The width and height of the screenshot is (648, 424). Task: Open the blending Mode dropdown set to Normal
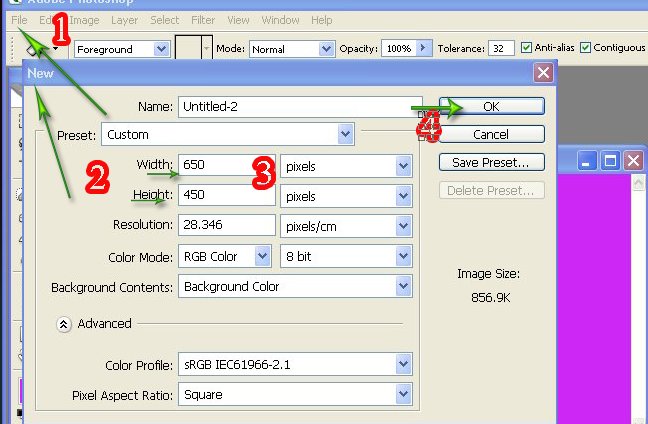point(292,49)
